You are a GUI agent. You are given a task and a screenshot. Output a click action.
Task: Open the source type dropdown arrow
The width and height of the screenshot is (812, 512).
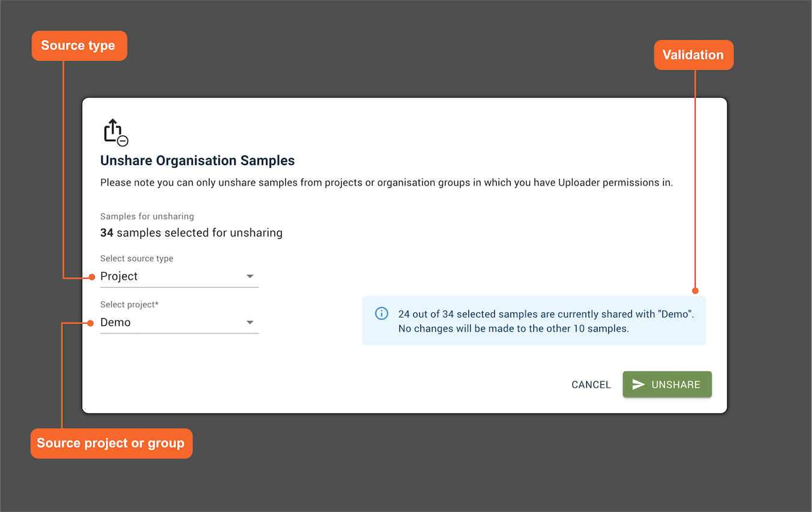[x=250, y=276]
